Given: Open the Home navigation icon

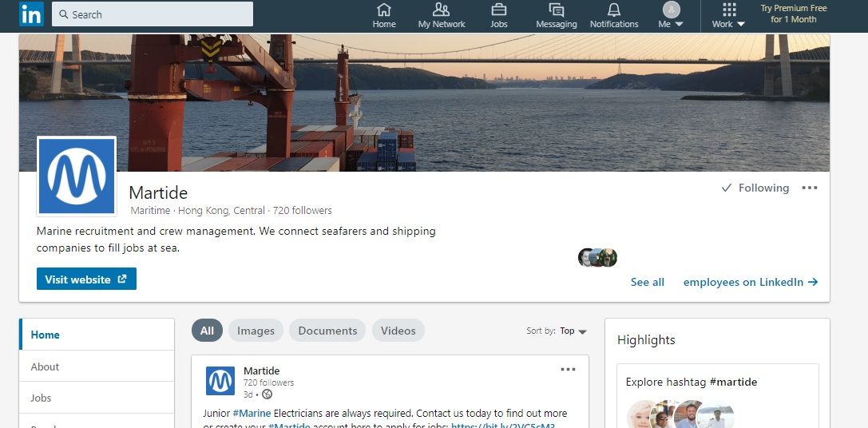Looking at the screenshot, I should point(383,15).
